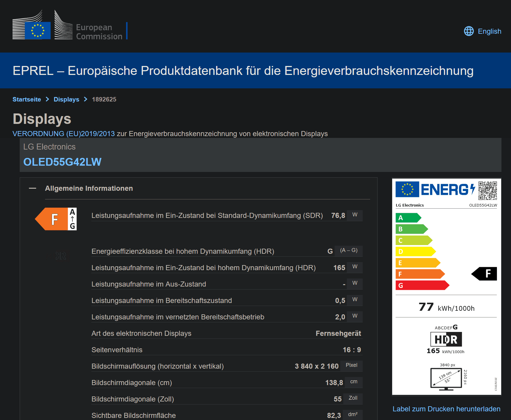Click the OLED55G42LW model heading
The image size is (511, 420).
click(62, 162)
